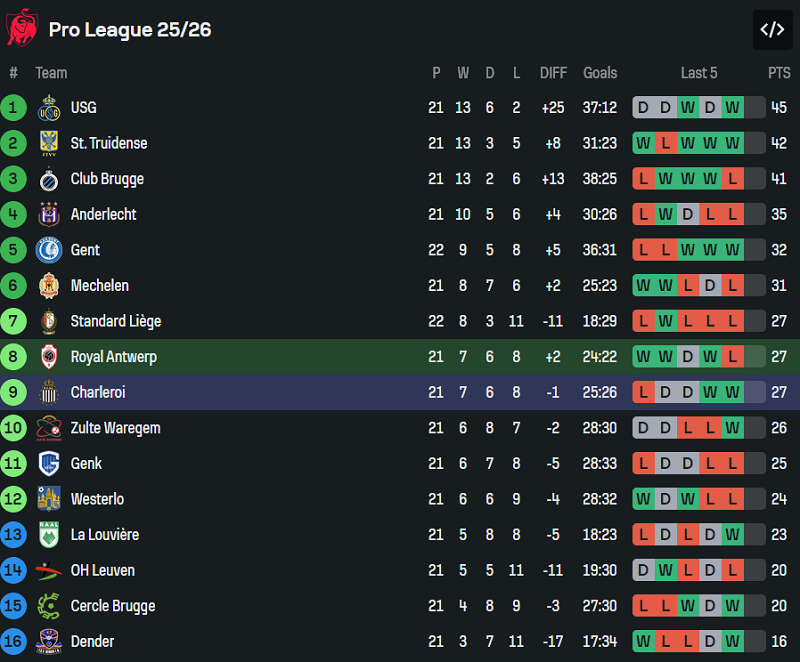This screenshot has width=800, height=662.
Task: Click the Last 5 column header
Action: click(699, 73)
